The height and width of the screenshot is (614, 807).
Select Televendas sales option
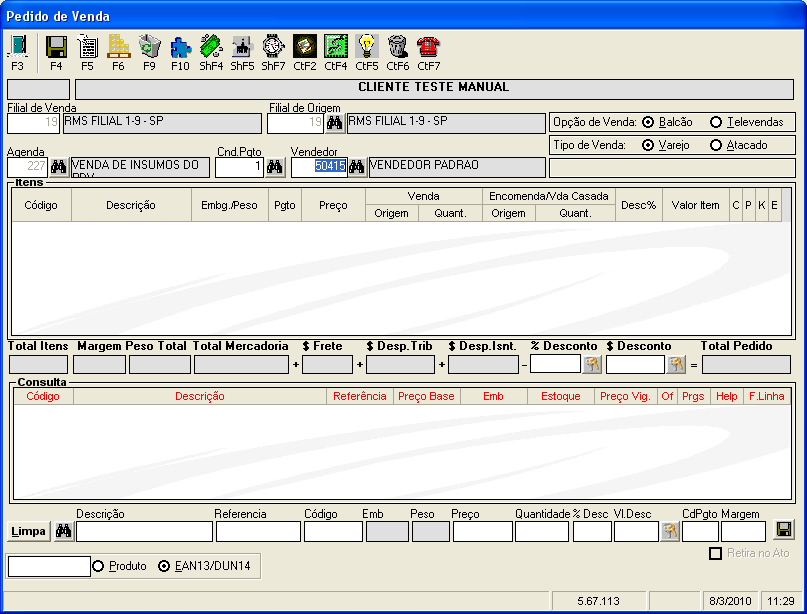746,122
